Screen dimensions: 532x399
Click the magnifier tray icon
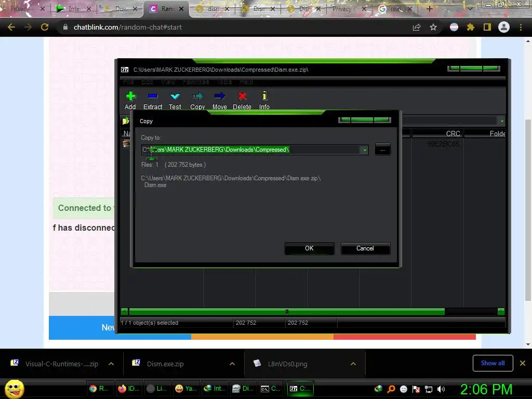pos(391,389)
